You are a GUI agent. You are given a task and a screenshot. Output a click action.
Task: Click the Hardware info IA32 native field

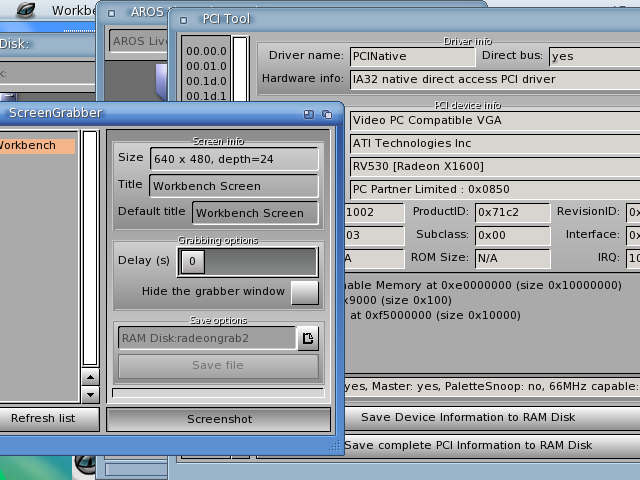click(495, 79)
